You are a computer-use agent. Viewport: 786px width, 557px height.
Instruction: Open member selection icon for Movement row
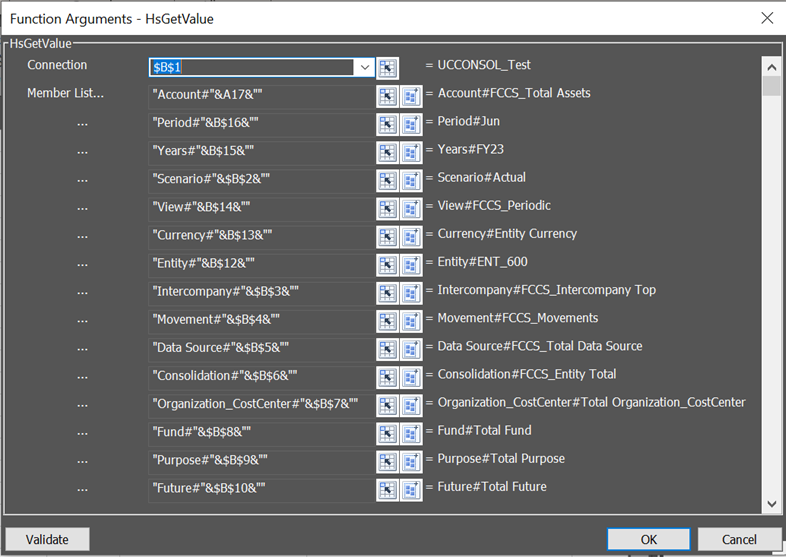tap(411, 321)
